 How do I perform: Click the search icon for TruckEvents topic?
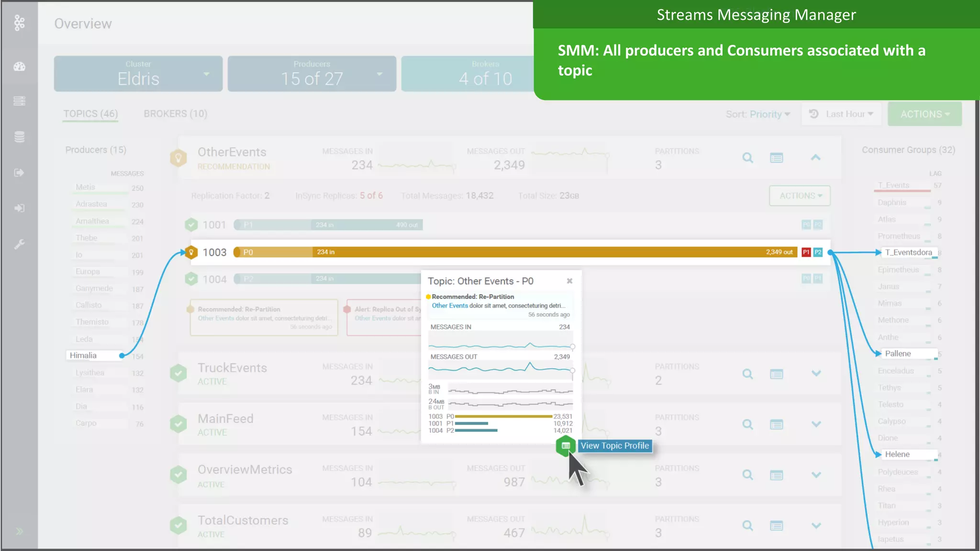[x=747, y=374]
